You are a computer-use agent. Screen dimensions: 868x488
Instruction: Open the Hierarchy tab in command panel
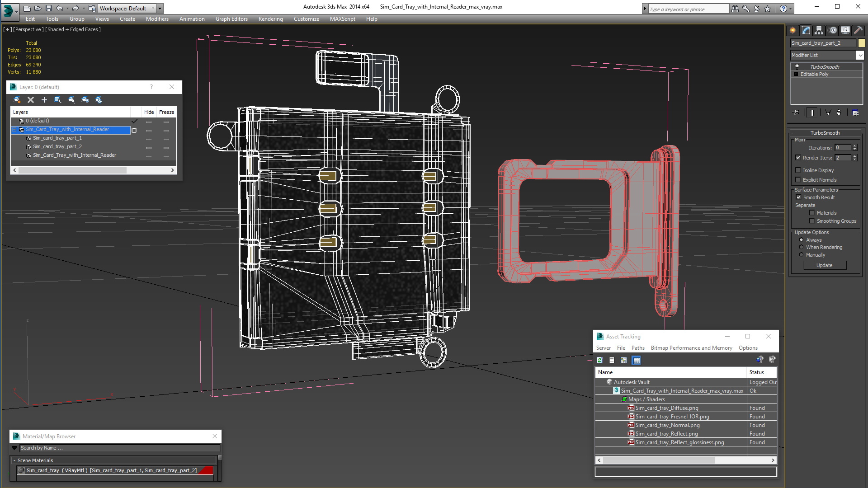point(819,30)
